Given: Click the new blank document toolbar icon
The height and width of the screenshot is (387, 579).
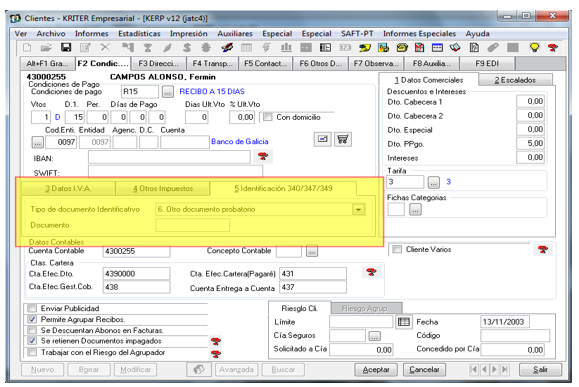Looking at the screenshot, I should coord(27,48).
